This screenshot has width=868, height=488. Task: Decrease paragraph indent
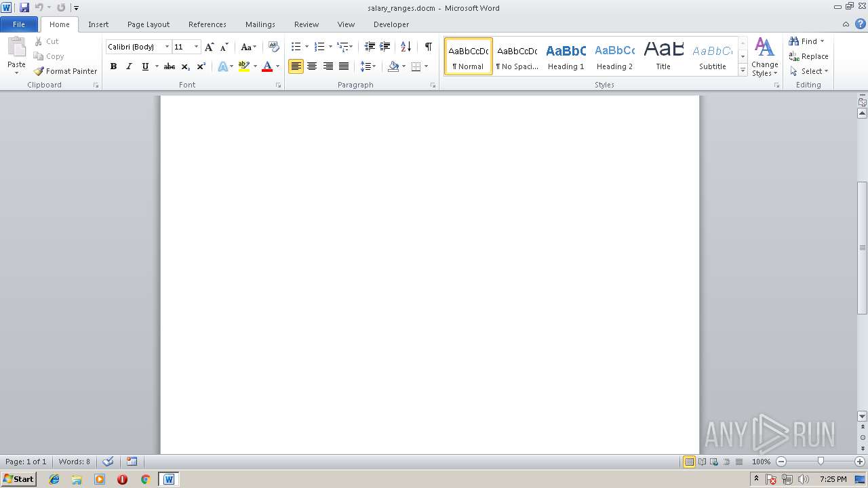[x=370, y=47]
